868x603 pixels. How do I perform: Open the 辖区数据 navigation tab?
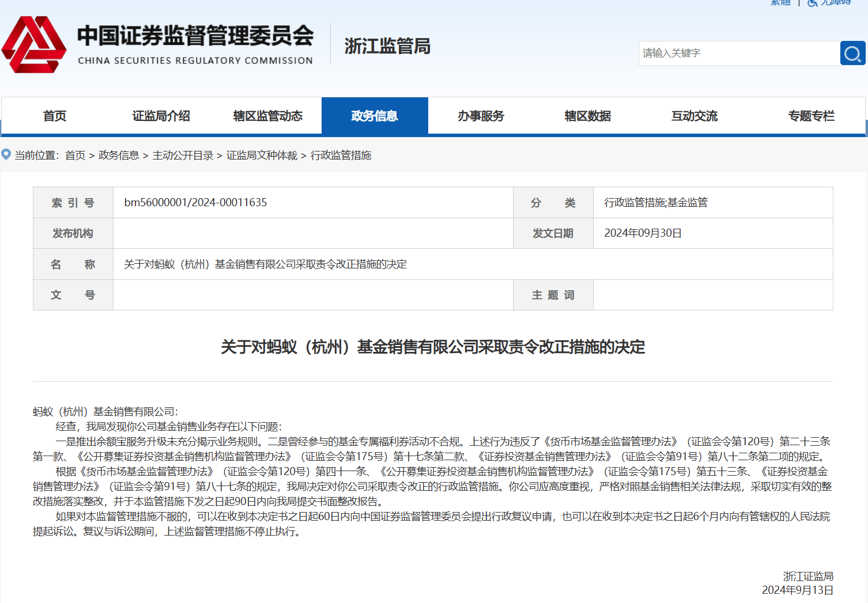pyautogui.click(x=588, y=116)
